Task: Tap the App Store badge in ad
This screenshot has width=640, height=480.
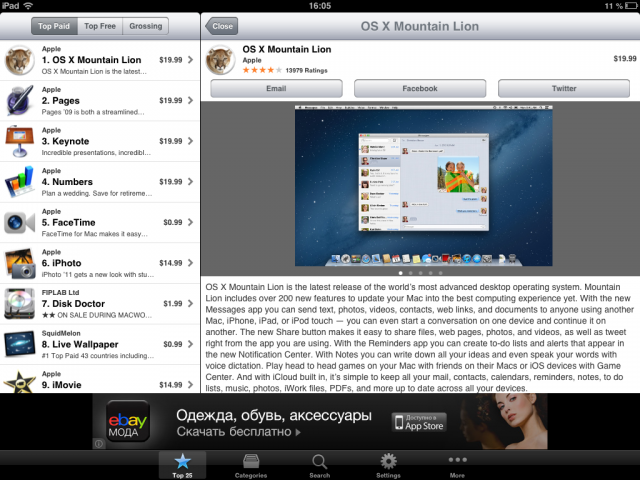Action: 419,422
